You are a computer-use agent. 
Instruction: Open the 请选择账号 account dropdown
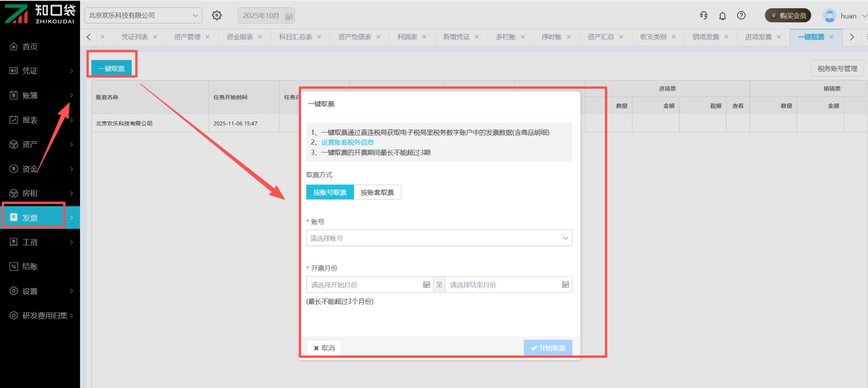439,238
